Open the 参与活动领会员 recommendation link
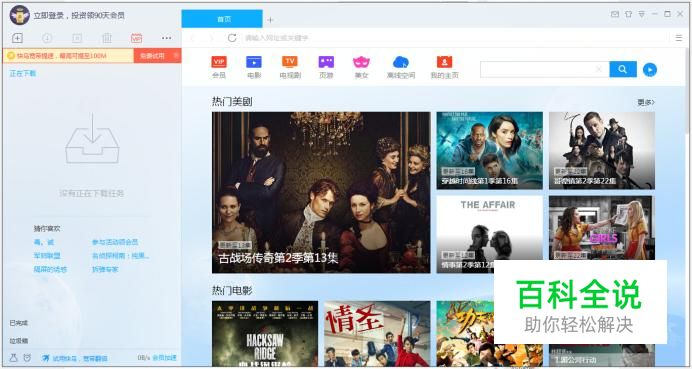692x369 pixels. pyautogui.click(x=115, y=242)
